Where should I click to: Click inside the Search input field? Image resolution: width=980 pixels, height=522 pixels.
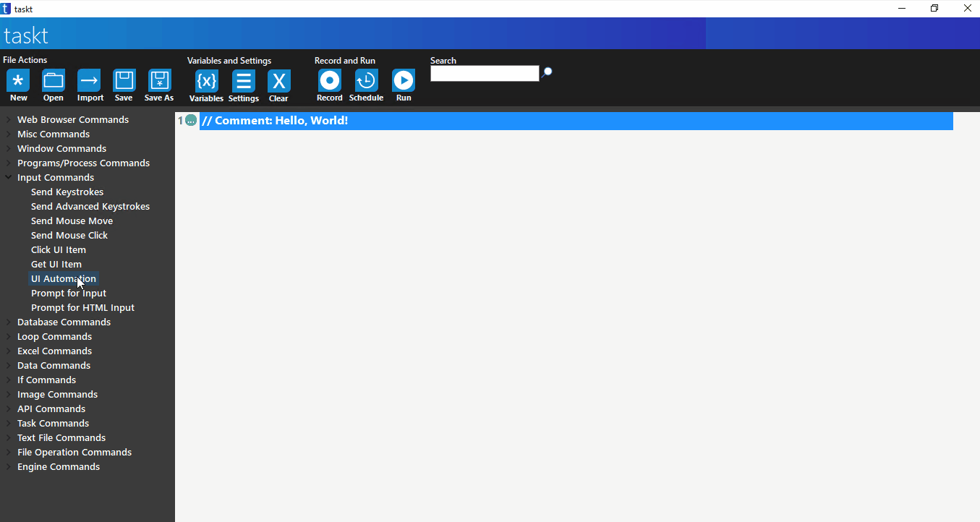pyautogui.click(x=485, y=73)
